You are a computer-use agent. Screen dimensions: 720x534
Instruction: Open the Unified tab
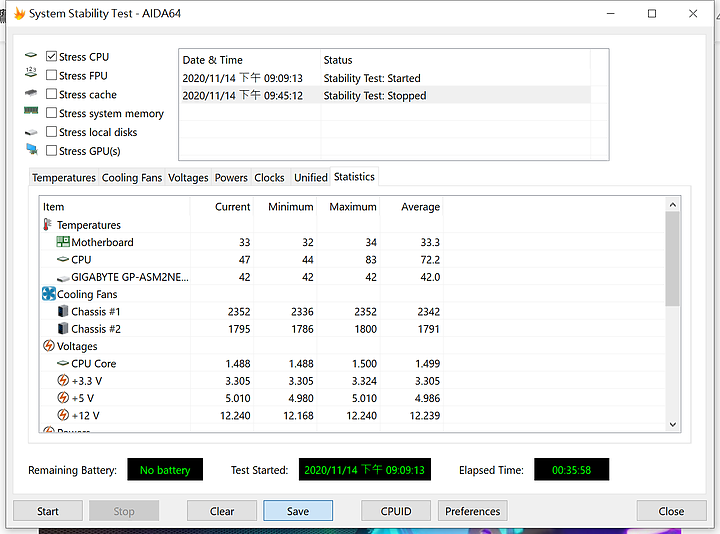[x=311, y=178]
